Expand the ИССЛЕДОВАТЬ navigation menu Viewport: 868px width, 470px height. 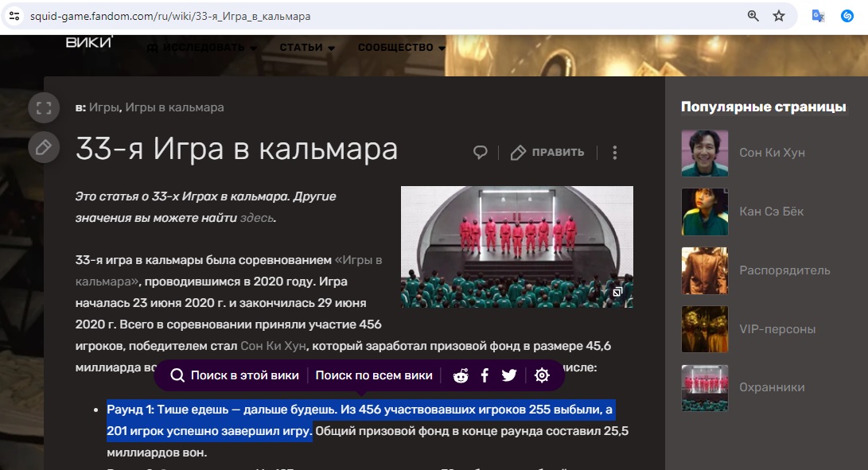coord(201,48)
